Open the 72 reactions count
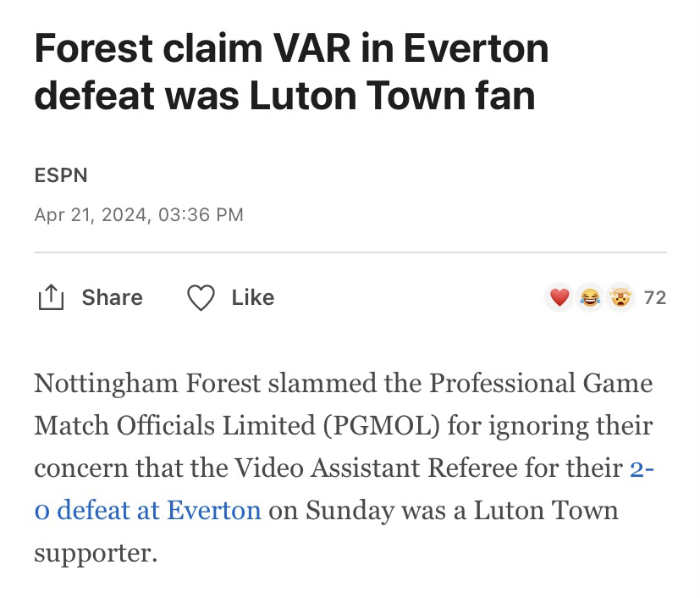700x598 pixels. 655,298
